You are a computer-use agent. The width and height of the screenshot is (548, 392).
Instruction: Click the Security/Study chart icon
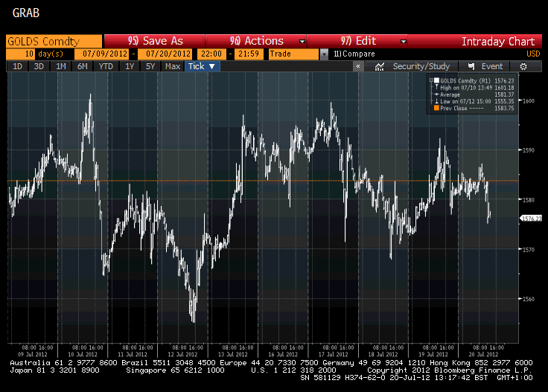coord(380,66)
